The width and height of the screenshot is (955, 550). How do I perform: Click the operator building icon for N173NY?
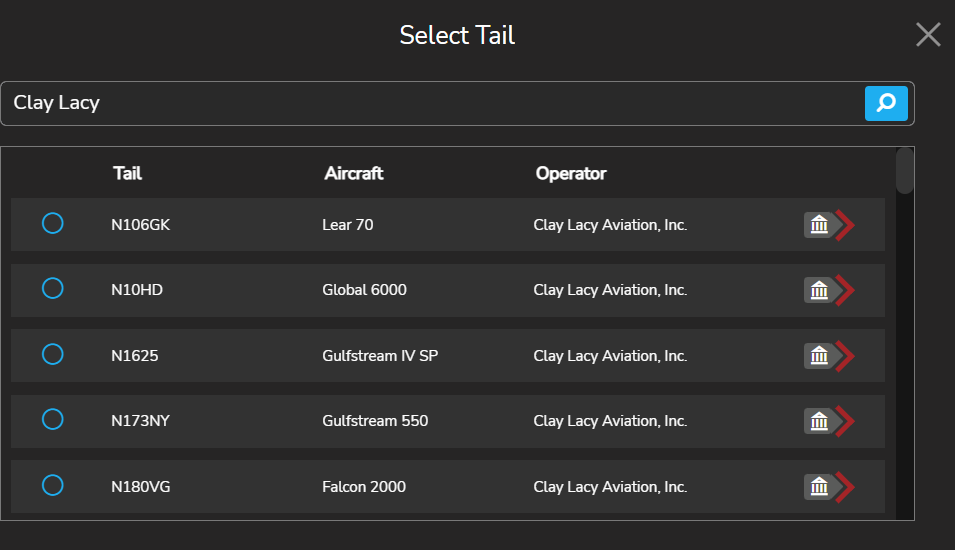pyautogui.click(x=819, y=421)
